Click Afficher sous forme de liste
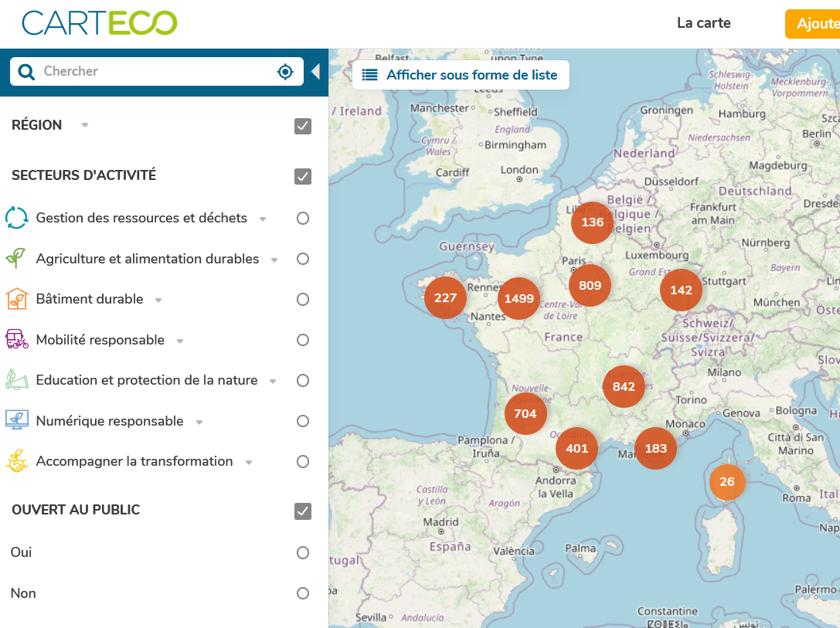 pos(461,76)
